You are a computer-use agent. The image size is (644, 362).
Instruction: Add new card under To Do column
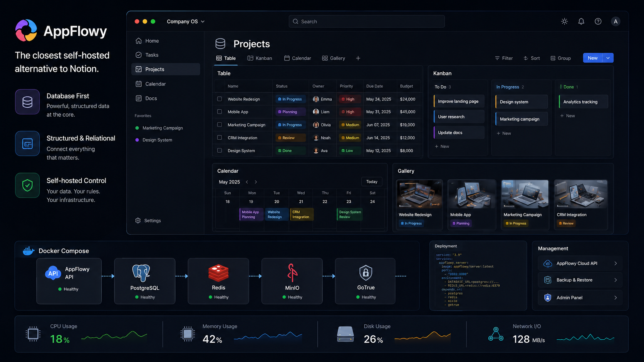click(442, 146)
